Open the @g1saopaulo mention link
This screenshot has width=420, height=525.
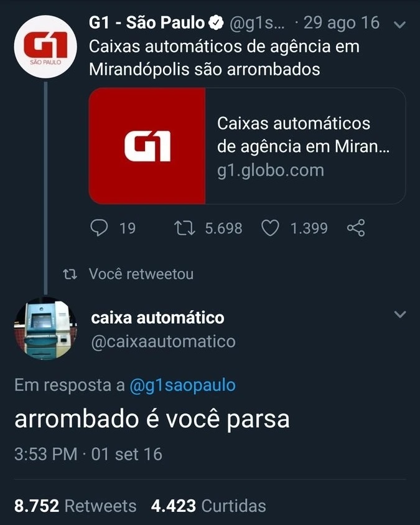pyautogui.click(x=182, y=385)
